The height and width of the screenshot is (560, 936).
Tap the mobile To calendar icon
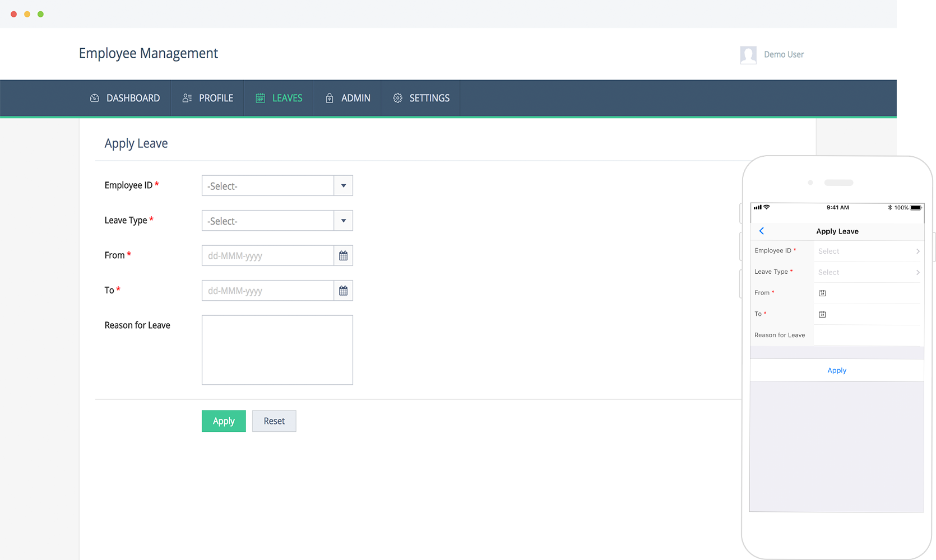pos(822,314)
